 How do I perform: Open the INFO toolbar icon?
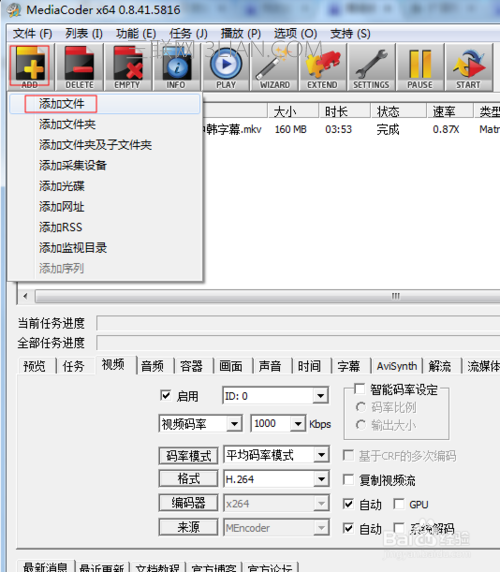coord(177,67)
